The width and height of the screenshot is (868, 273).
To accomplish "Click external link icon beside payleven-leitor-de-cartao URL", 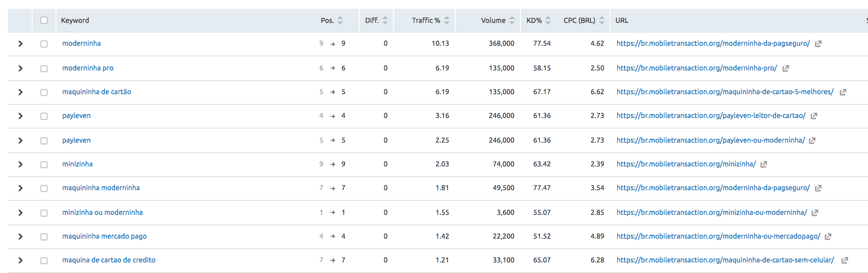I will point(814,116).
